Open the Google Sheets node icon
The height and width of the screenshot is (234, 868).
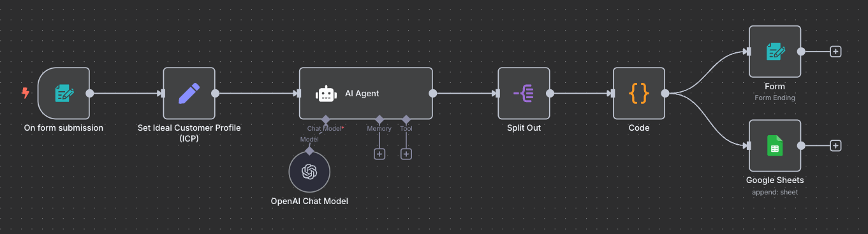[775, 146]
